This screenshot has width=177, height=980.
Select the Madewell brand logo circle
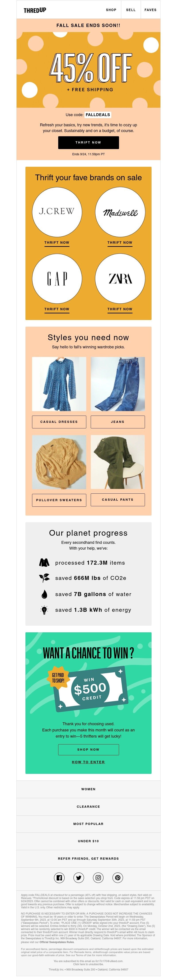(120, 211)
